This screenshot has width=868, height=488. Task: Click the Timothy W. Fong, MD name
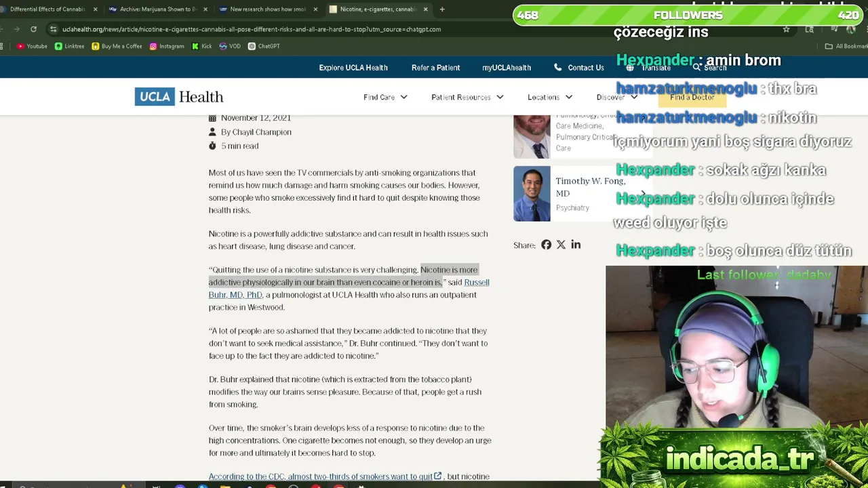pos(590,187)
